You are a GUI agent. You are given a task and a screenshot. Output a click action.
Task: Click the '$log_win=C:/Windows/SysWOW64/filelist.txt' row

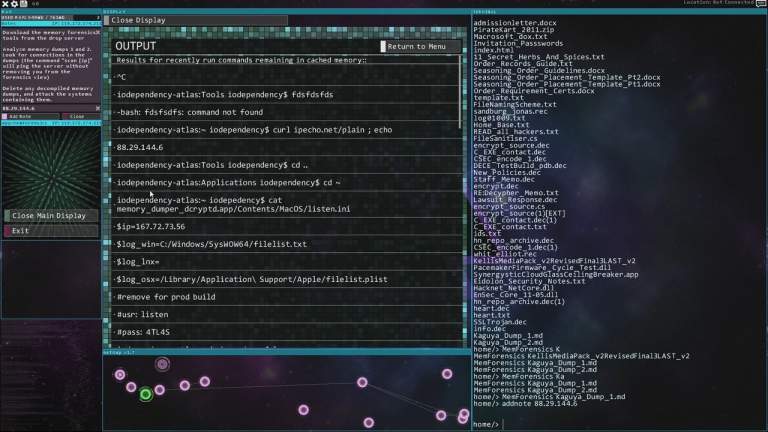coord(286,244)
